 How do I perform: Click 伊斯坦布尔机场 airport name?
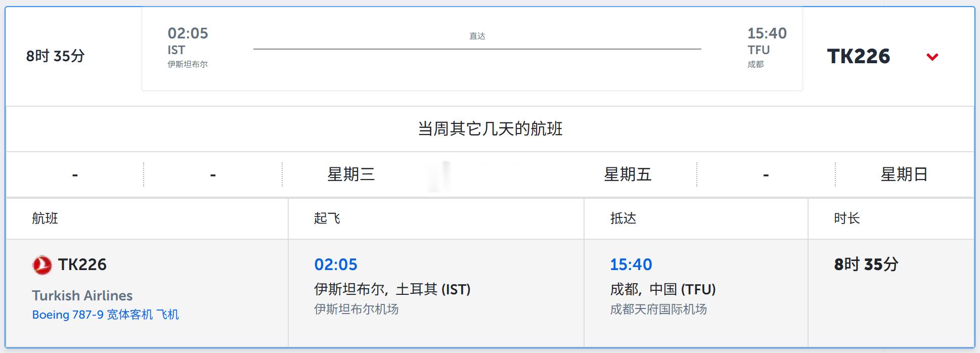[357, 309]
